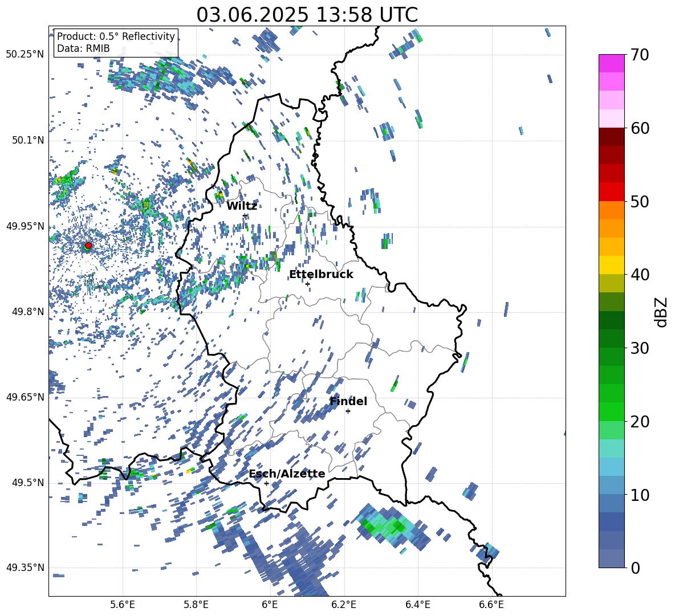Click the bright red colorbar swatch above 50

(611, 192)
